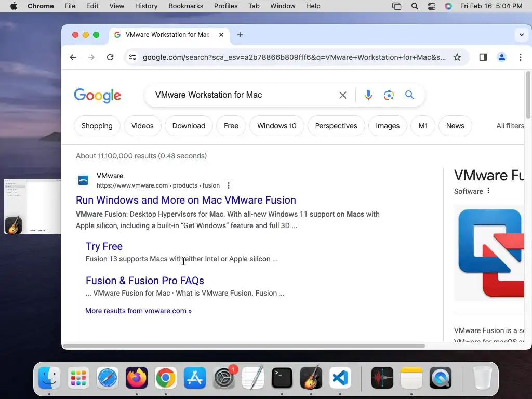Click the Chrome address bar URL
The image size is (532, 399).
[294, 57]
